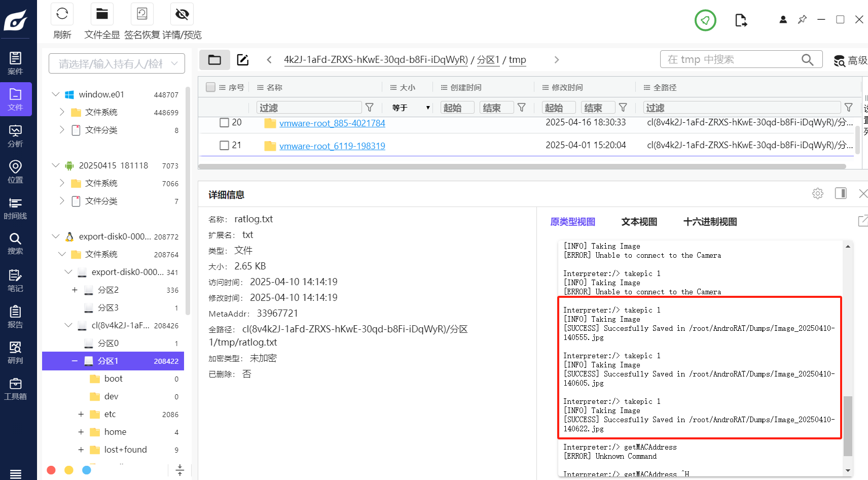Screen dimensions: 868x480
Task: Click the search magnifier icon
Action: [808, 60]
